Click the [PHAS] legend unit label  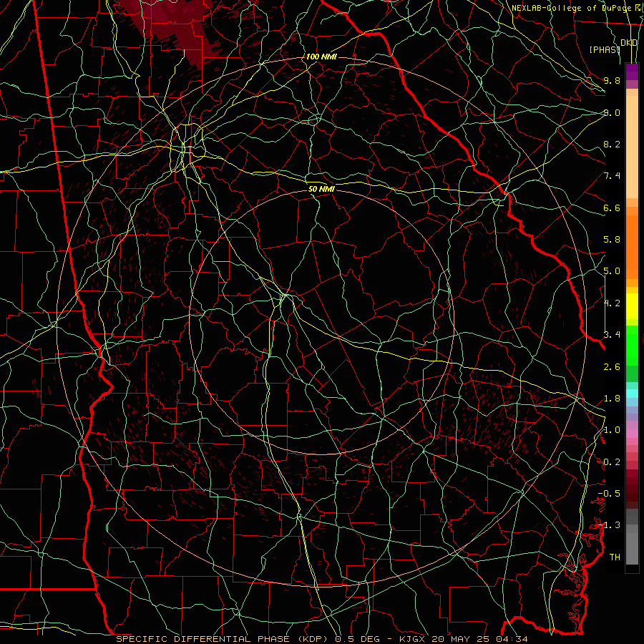tap(605, 49)
